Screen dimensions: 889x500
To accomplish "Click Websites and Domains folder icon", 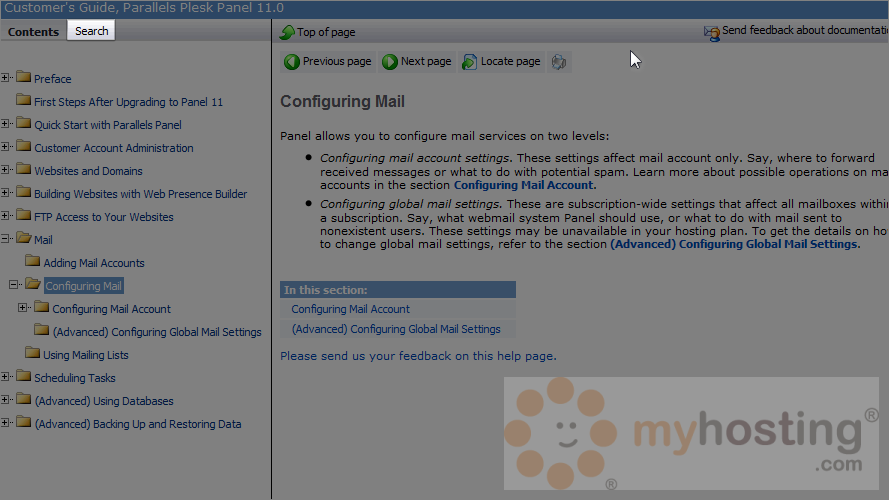I will pos(23,169).
